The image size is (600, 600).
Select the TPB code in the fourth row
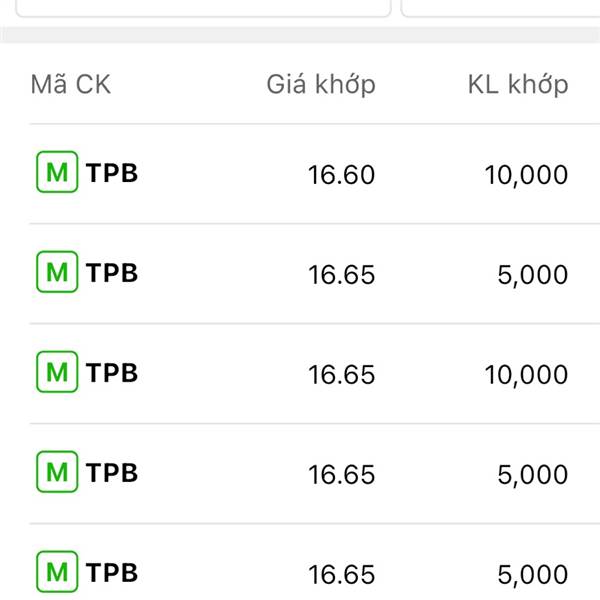click(111, 472)
